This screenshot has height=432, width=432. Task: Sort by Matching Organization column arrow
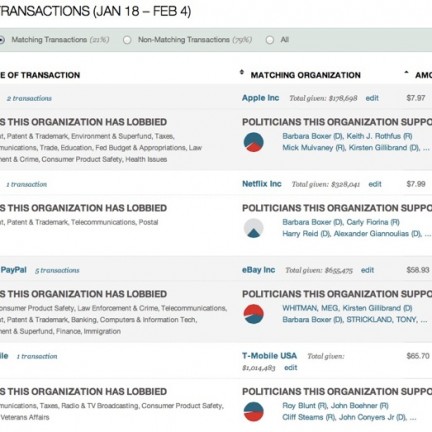tap(242, 73)
